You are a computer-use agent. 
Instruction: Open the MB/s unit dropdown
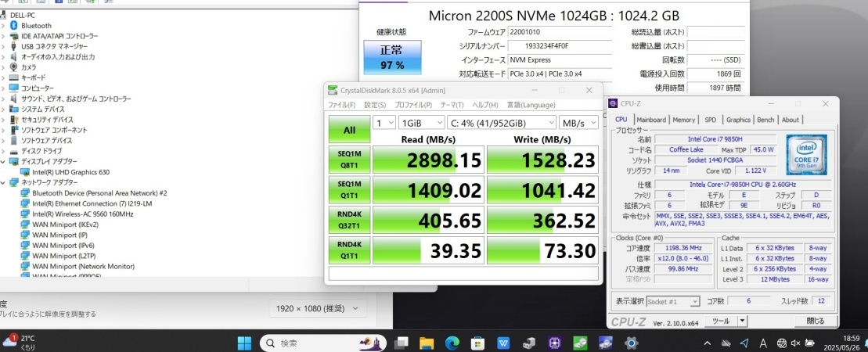[578, 122]
